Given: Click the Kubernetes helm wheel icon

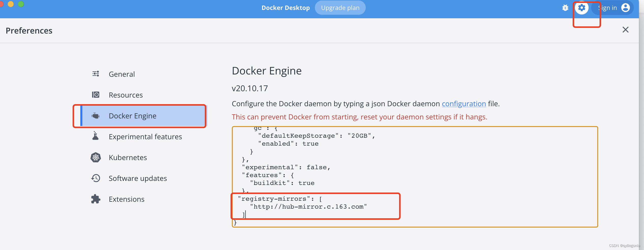Looking at the screenshot, I should tap(96, 158).
